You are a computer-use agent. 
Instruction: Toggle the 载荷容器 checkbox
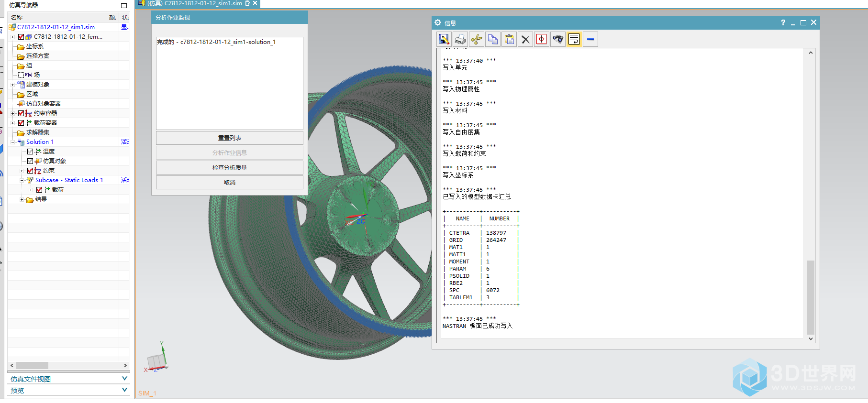coord(21,123)
